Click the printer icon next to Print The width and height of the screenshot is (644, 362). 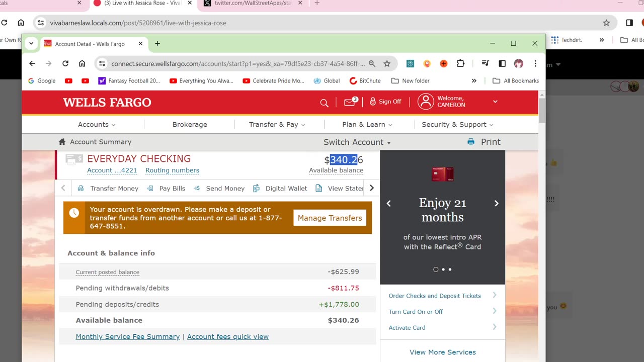[x=471, y=142]
